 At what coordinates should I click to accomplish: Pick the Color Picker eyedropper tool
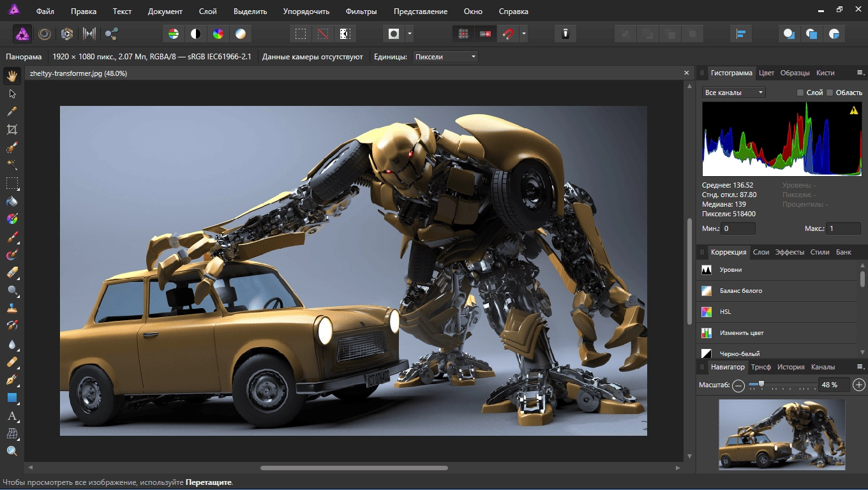tap(11, 112)
